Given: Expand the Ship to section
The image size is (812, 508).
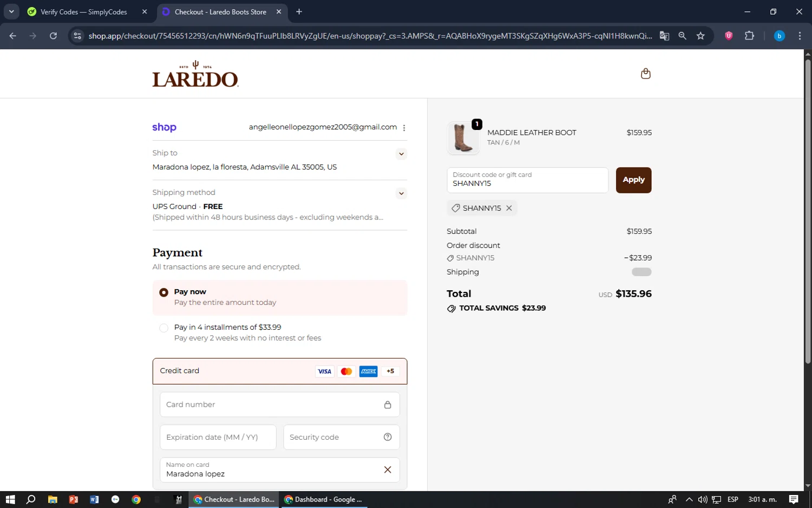Looking at the screenshot, I should 401,154.
